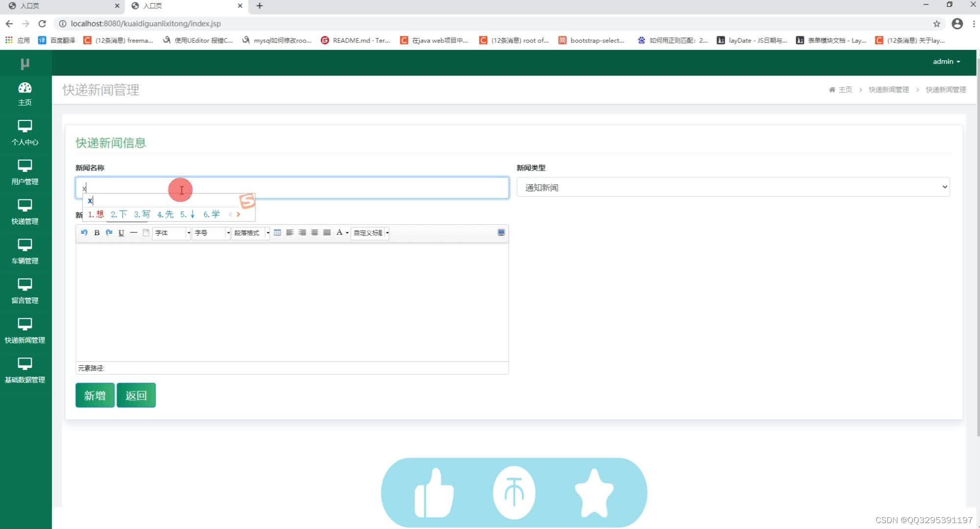Image resolution: width=980 pixels, height=529 pixels.
Task: Open 快递管理 in the sidebar
Action: click(x=25, y=212)
